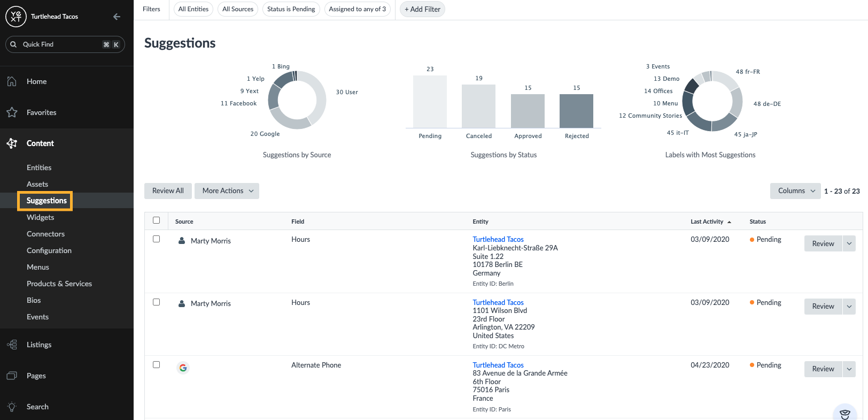Viewport: 868px width, 420px height.
Task: Focus the Quick Find search field
Action: coord(65,44)
